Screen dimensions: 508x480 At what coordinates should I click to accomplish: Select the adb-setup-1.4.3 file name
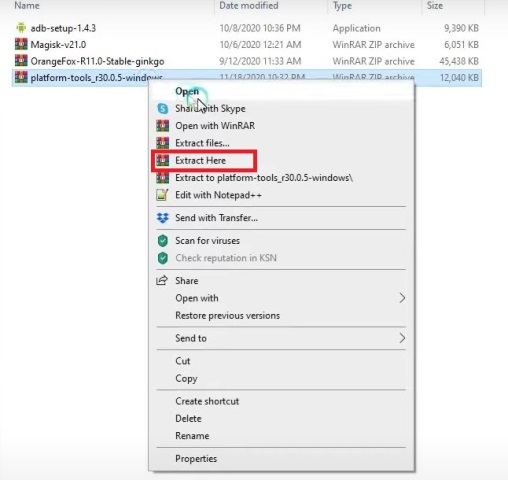pos(63,28)
